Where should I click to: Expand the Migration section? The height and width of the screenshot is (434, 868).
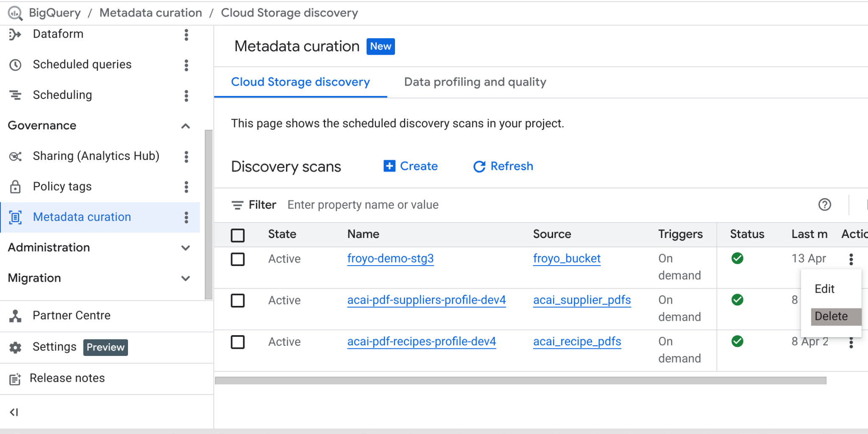(x=185, y=278)
